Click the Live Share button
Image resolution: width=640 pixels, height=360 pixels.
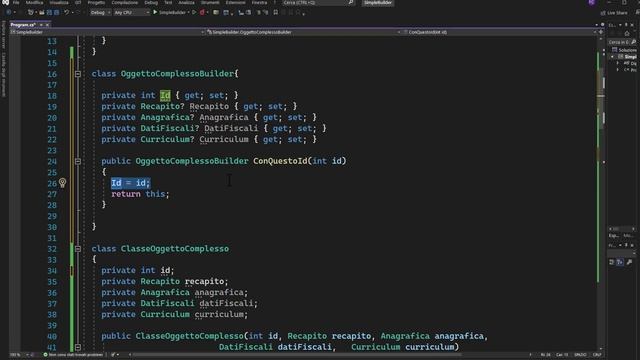[614, 13]
